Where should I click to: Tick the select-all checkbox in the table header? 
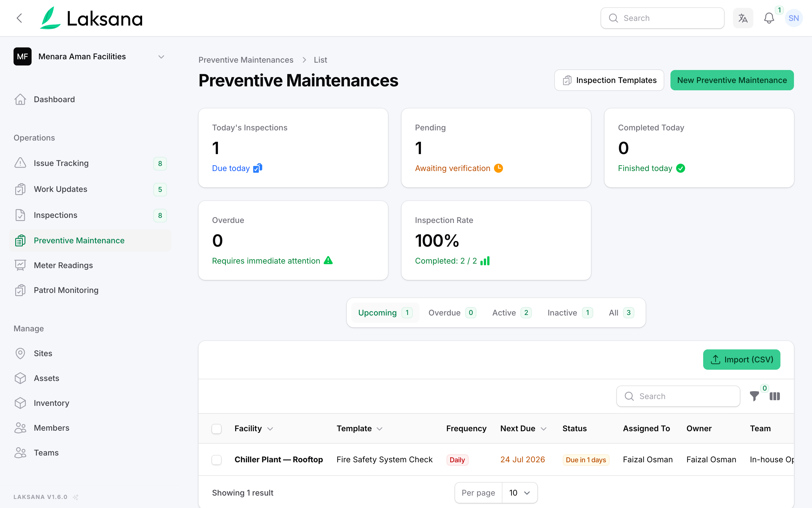(217, 429)
